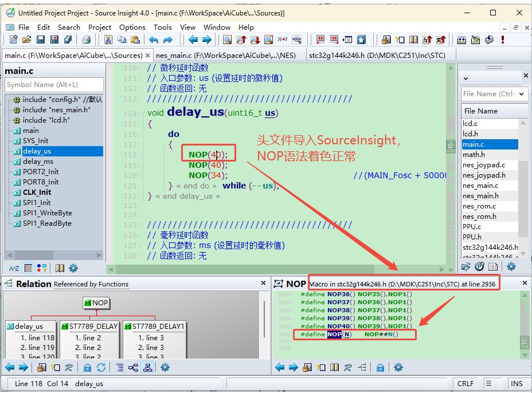Click the symbol window settings gear icon
532x393 pixels.
(x=73, y=268)
